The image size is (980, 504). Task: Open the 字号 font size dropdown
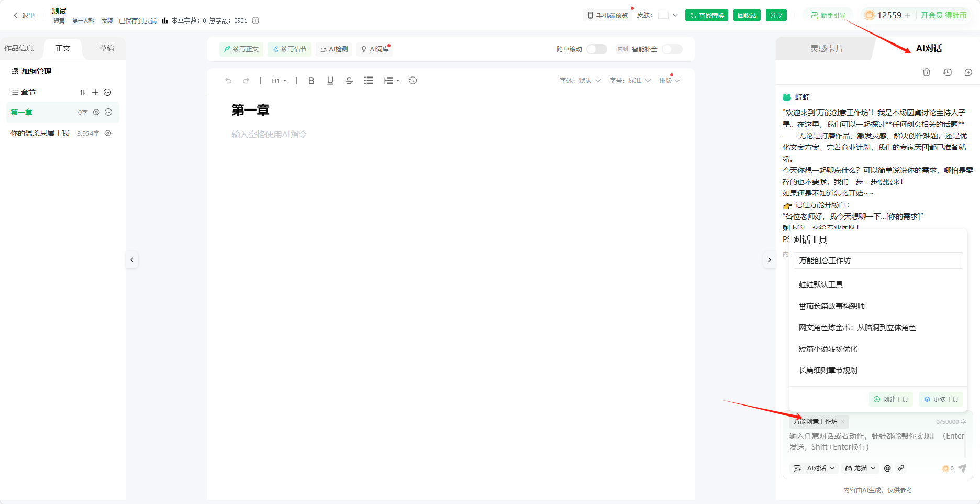tap(630, 81)
